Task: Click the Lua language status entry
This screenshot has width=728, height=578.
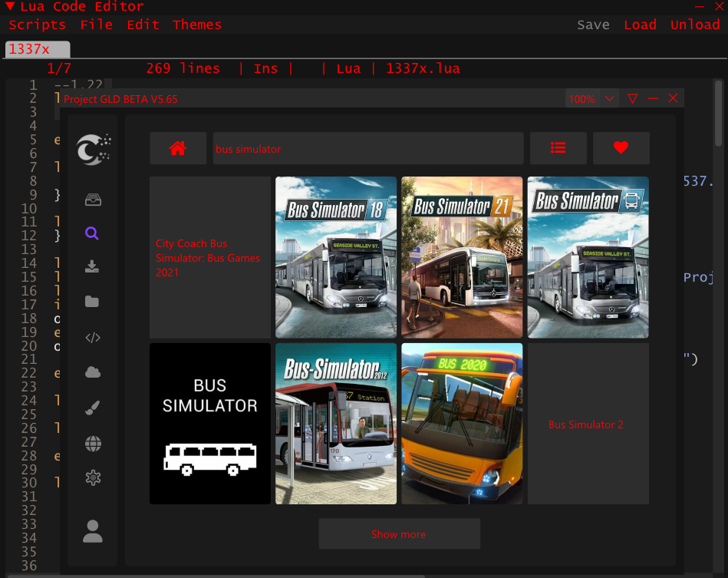Action: pos(348,68)
